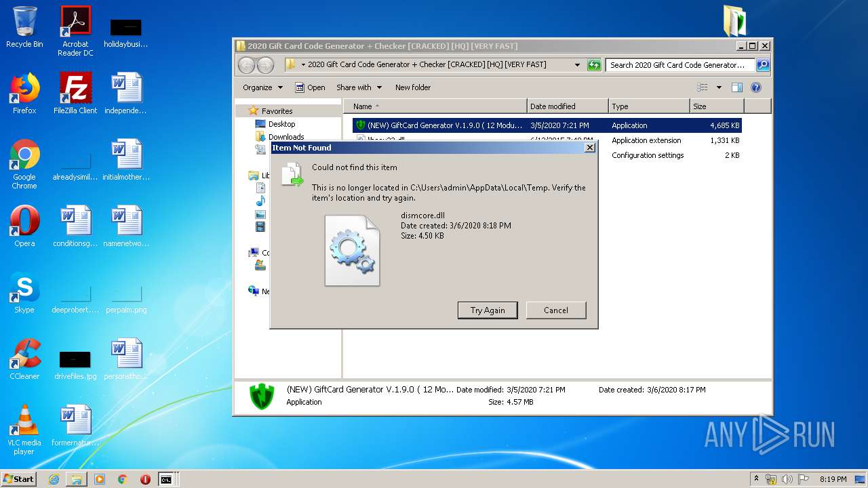Select GiftCard Generator application file
The height and width of the screenshot is (488, 868).
(x=547, y=125)
